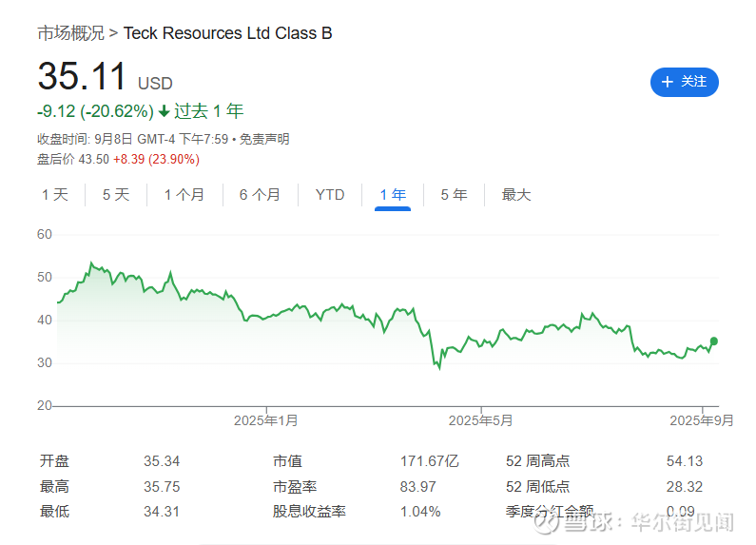Image resolution: width=756 pixels, height=545 pixels.
Task: Select the 最大 maximum range tab
Action: pyautogui.click(x=516, y=195)
